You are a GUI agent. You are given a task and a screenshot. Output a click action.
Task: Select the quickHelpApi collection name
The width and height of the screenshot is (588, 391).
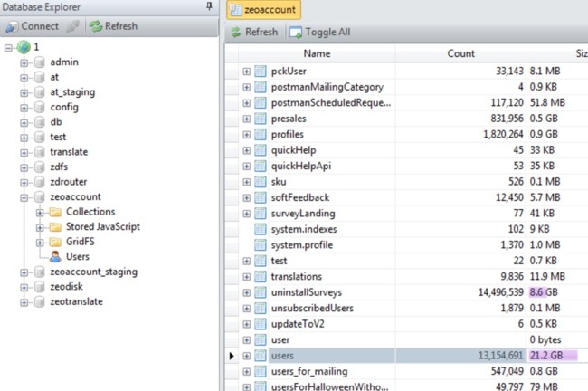click(301, 166)
